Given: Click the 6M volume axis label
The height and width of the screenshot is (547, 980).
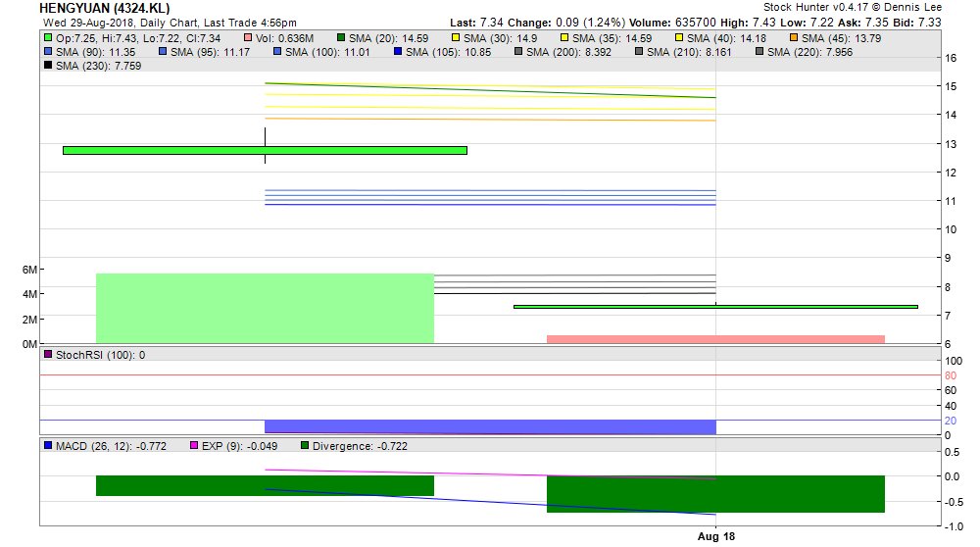Looking at the screenshot, I should pos(29,270).
